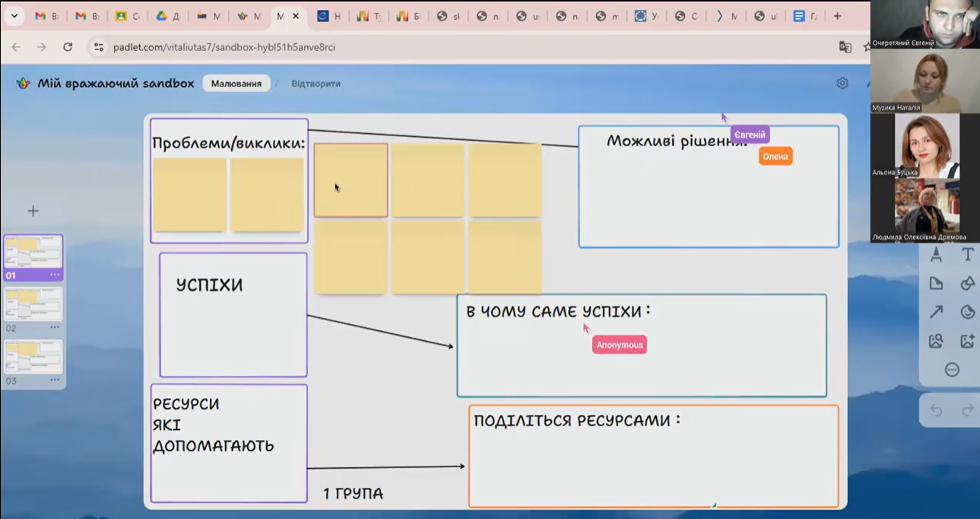Open the sticker picker tool

[x=967, y=312]
